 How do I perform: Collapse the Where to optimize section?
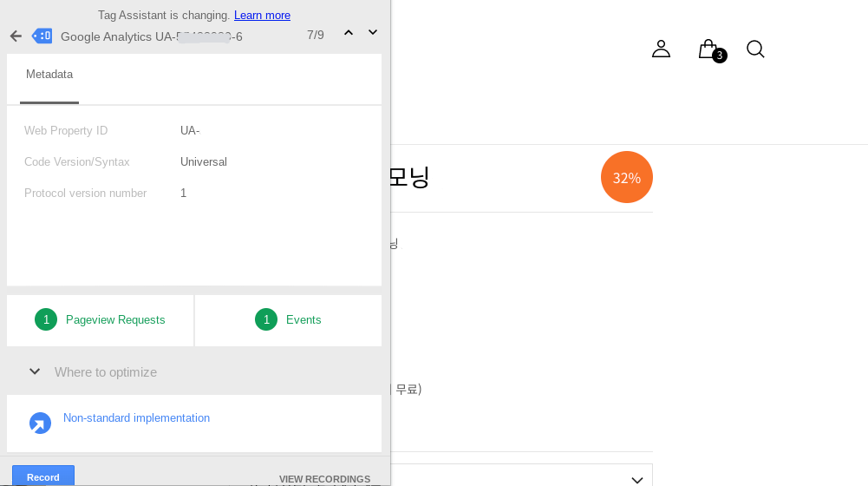35,371
